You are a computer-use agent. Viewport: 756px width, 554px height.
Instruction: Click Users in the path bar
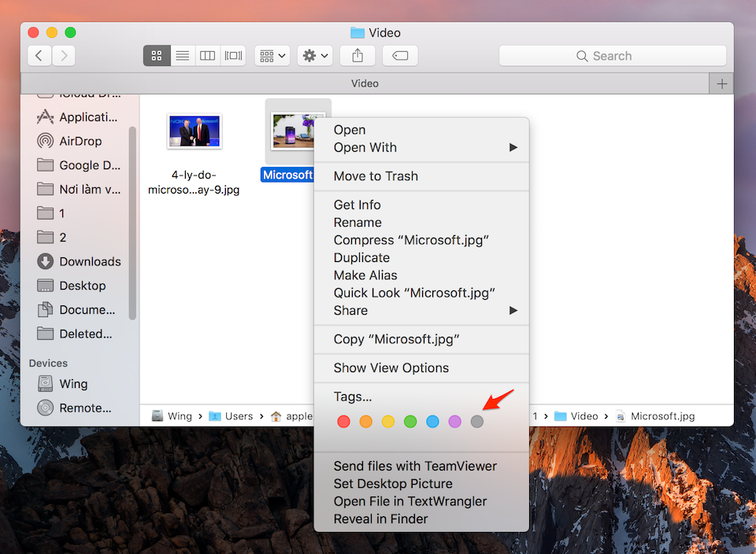click(238, 415)
